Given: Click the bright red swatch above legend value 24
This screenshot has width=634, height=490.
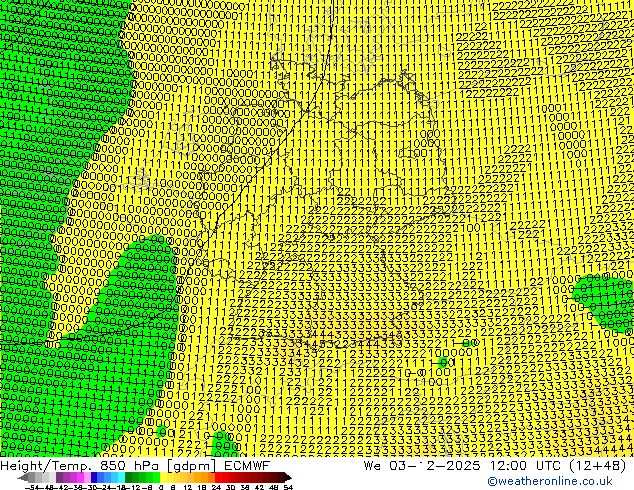Looking at the screenshot, I should click(218, 477).
